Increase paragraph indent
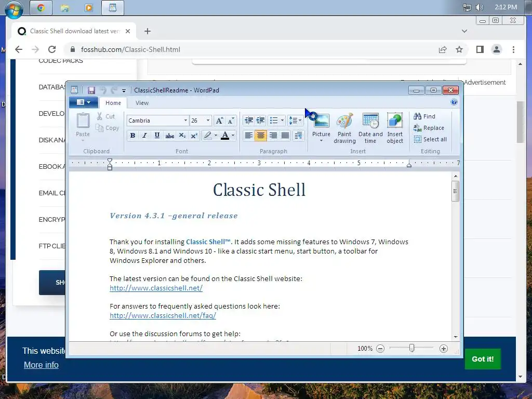The height and width of the screenshot is (399, 532). click(260, 120)
